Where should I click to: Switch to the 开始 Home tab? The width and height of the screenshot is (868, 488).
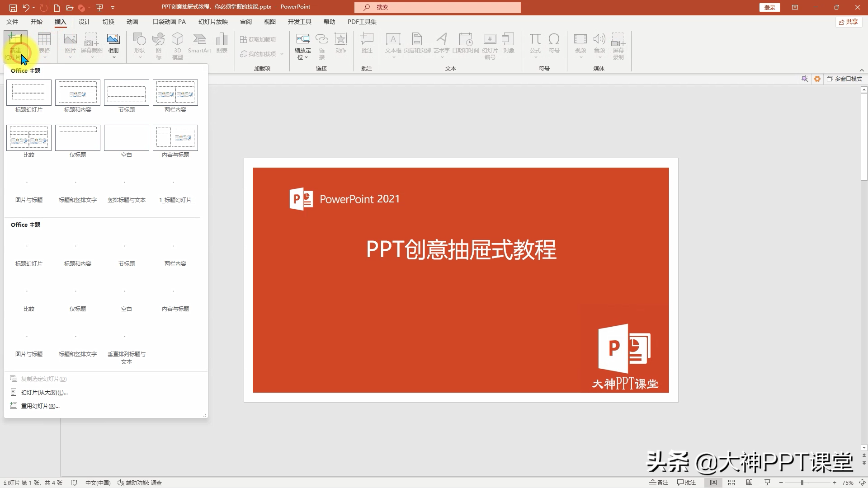(36, 22)
